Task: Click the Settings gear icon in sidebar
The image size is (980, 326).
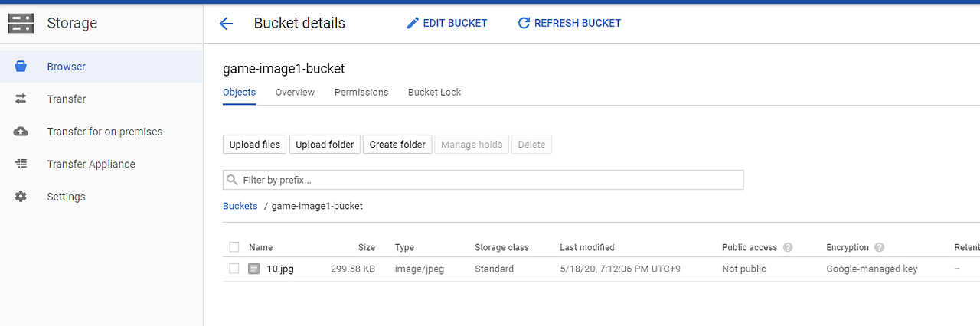Action: tap(21, 197)
